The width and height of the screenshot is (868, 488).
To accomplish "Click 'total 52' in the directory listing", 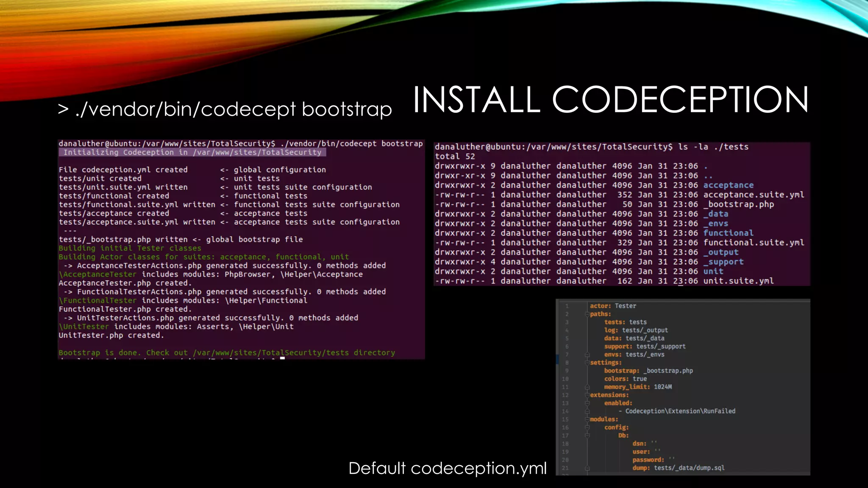I will [455, 156].
